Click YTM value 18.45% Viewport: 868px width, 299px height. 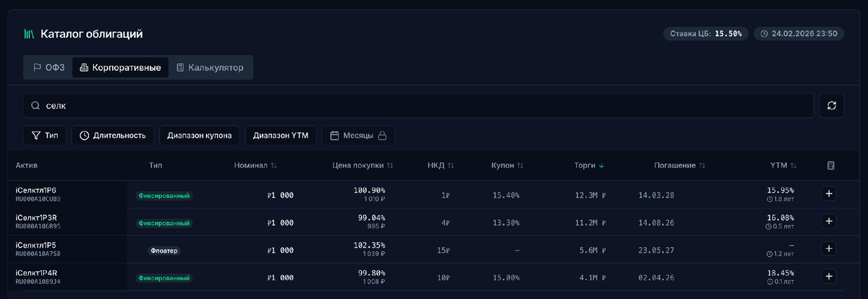tap(780, 273)
